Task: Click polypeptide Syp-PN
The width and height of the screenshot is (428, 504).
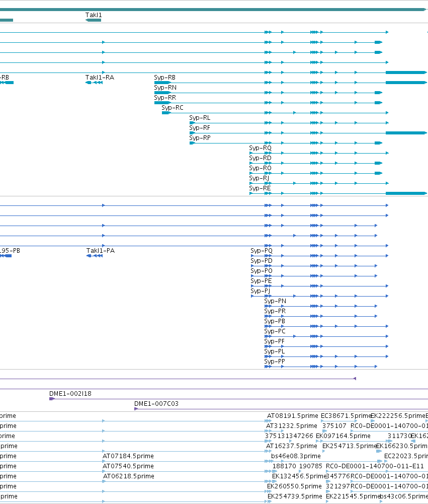Action: tap(275, 301)
